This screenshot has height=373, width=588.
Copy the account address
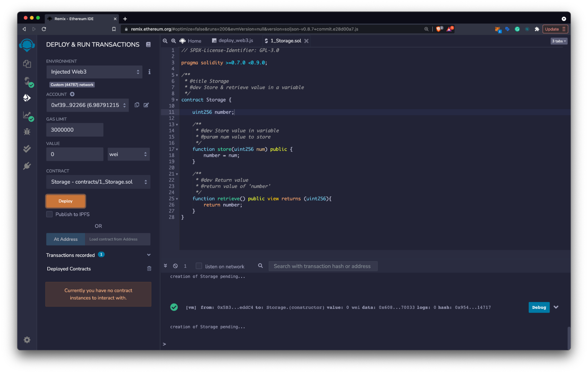(x=136, y=105)
